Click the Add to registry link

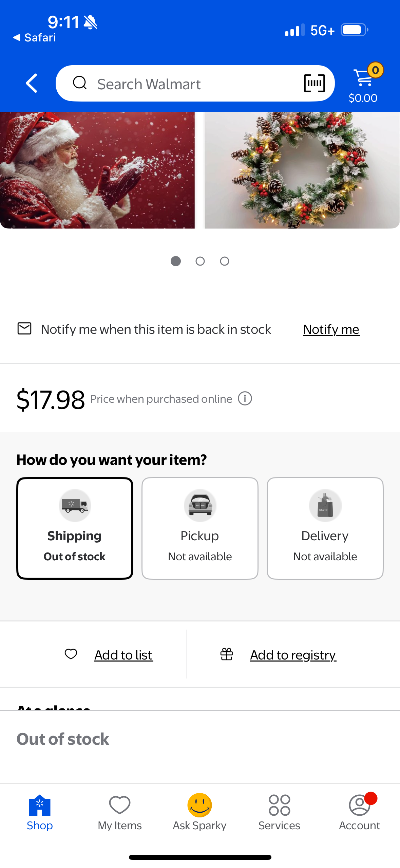[x=293, y=655]
